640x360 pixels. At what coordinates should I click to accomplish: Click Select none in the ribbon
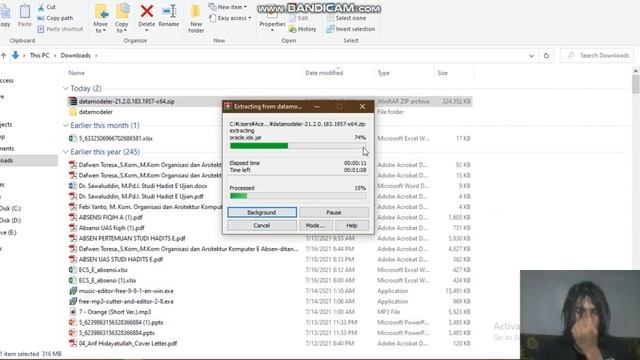coord(346,18)
